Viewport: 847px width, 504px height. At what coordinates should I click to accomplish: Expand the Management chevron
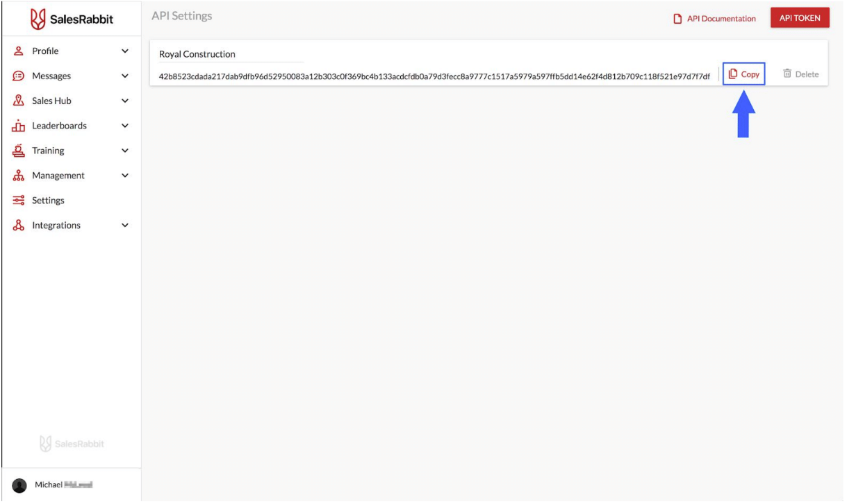(125, 176)
